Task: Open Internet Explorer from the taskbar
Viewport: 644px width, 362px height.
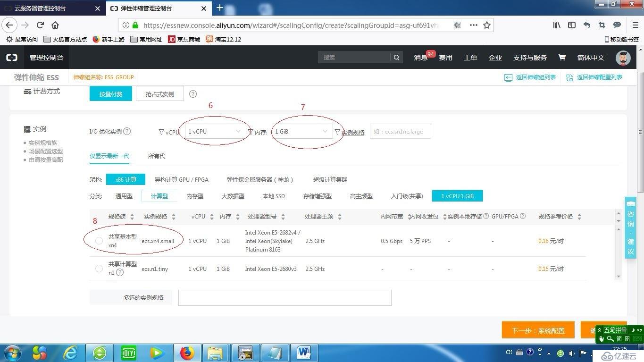Action: (71, 353)
